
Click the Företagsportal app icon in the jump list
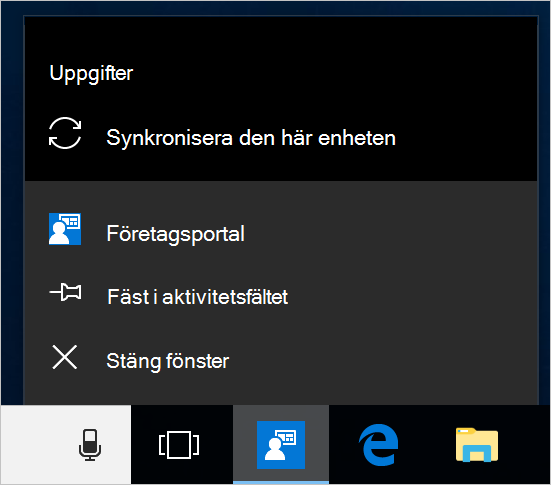[65, 229]
